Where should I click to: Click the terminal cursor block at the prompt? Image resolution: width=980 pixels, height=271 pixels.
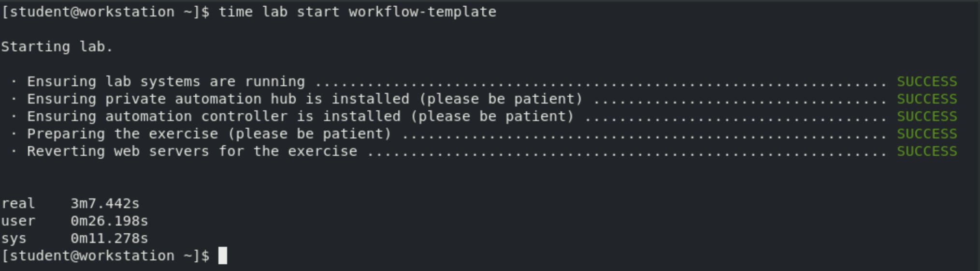click(222, 256)
